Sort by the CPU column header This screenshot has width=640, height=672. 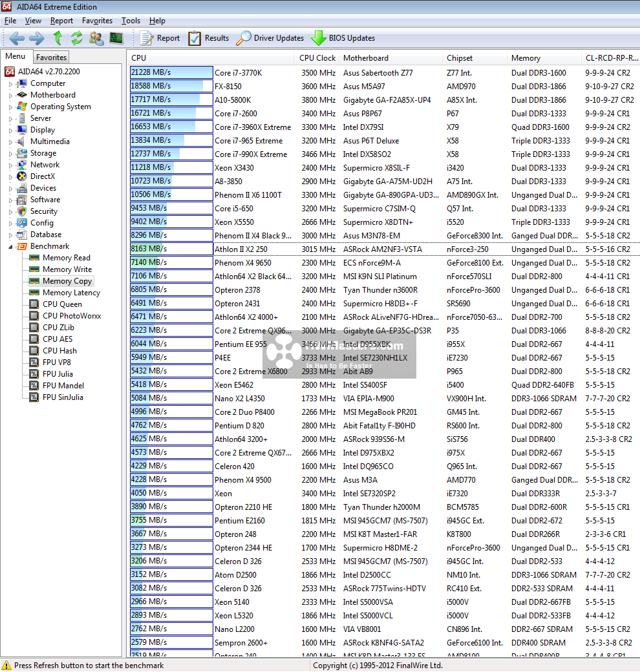click(x=211, y=58)
